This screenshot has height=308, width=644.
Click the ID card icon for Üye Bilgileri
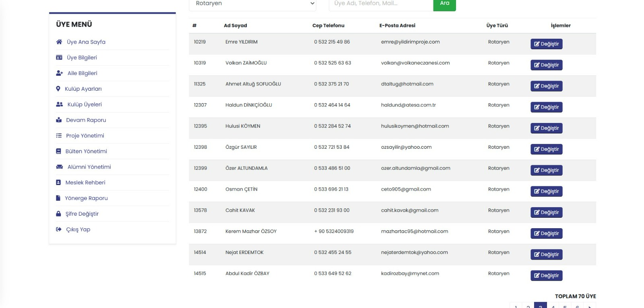click(59, 58)
